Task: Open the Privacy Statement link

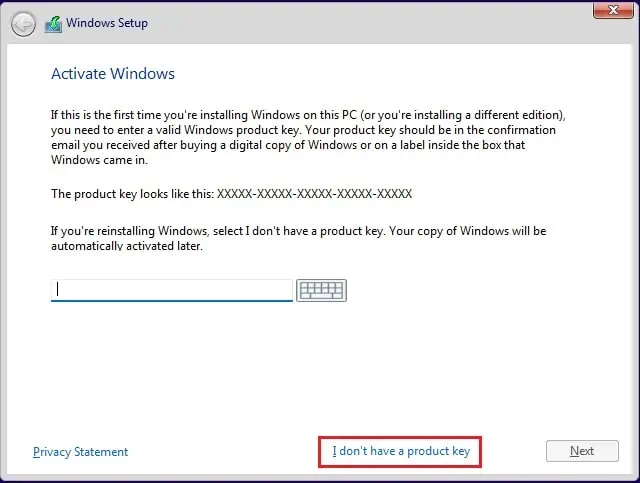Action: coord(80,452)
